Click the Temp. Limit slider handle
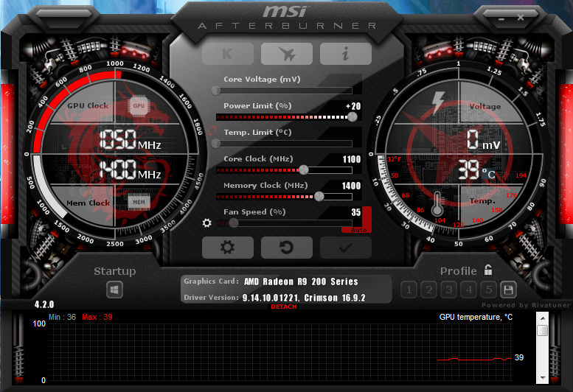 (x=216, y=144)
